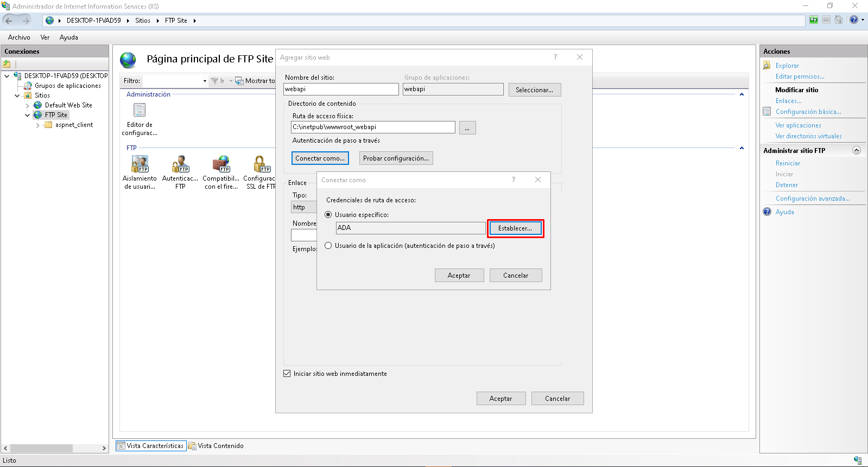Open the FTP Authentication icon
Image resolution: width=868 pixels, height=467 pixels.
180,164
